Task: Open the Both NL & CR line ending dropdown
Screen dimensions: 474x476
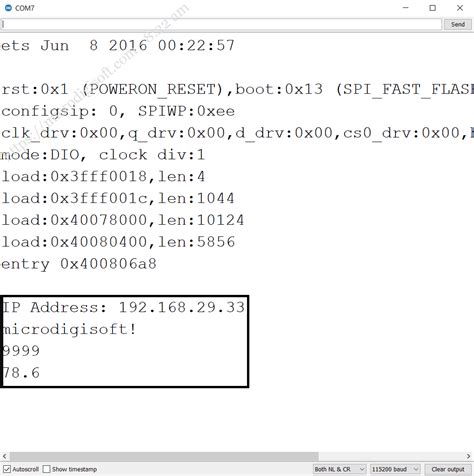Action: click(339, 469)
